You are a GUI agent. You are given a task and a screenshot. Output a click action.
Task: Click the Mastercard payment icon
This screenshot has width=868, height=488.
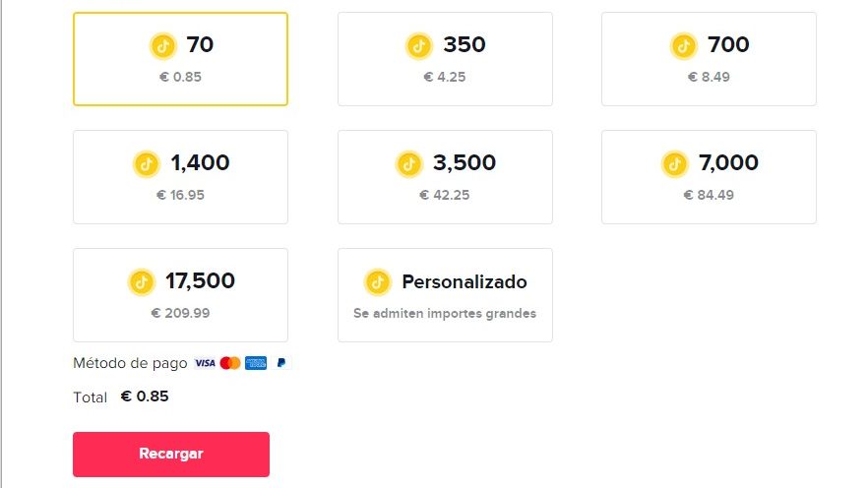click(230, 363)
